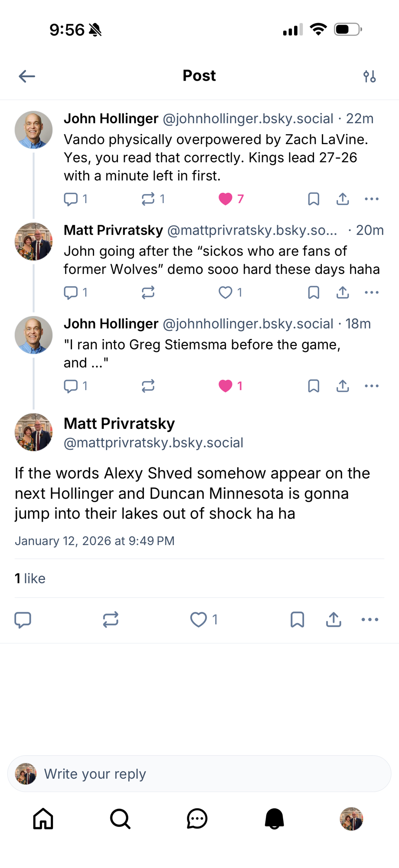399x868 pixels.
Task: Open more options on Stiemsma post
Action: click(372, 386)
